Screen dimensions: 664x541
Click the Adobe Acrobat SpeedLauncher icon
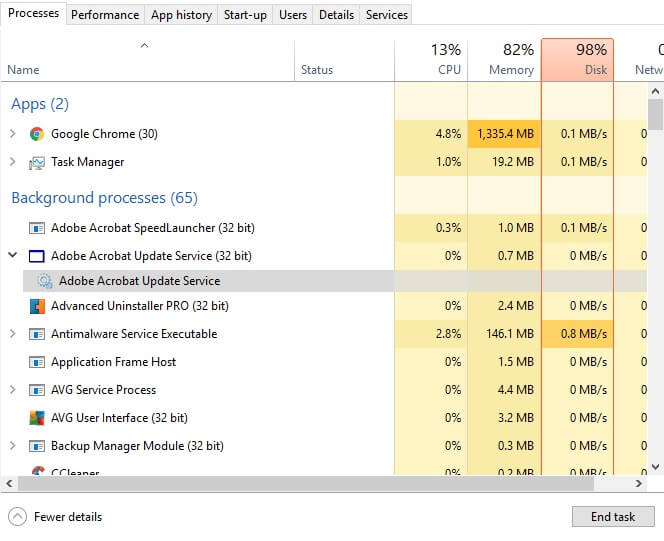pos(37,229)
